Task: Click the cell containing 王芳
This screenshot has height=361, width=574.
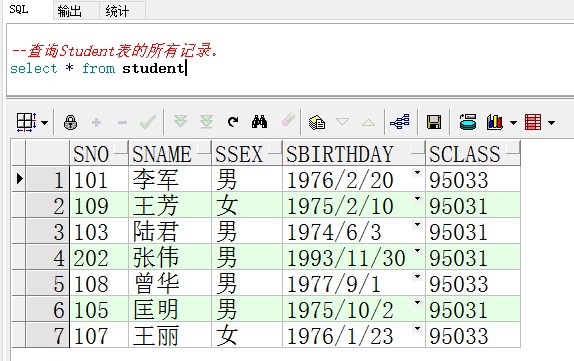Action: click(x=170, y=205)
